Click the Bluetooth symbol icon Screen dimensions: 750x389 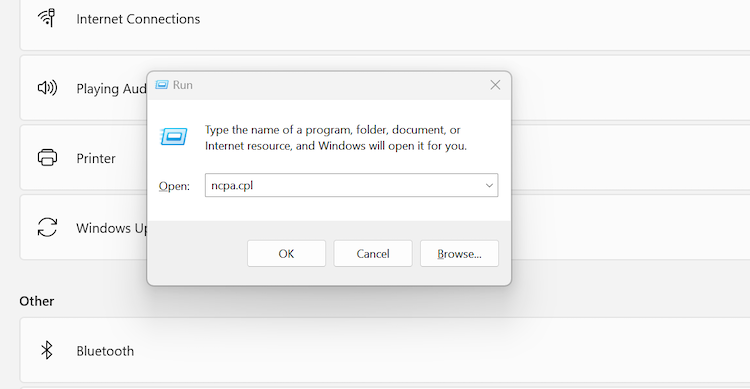[47, 350]
